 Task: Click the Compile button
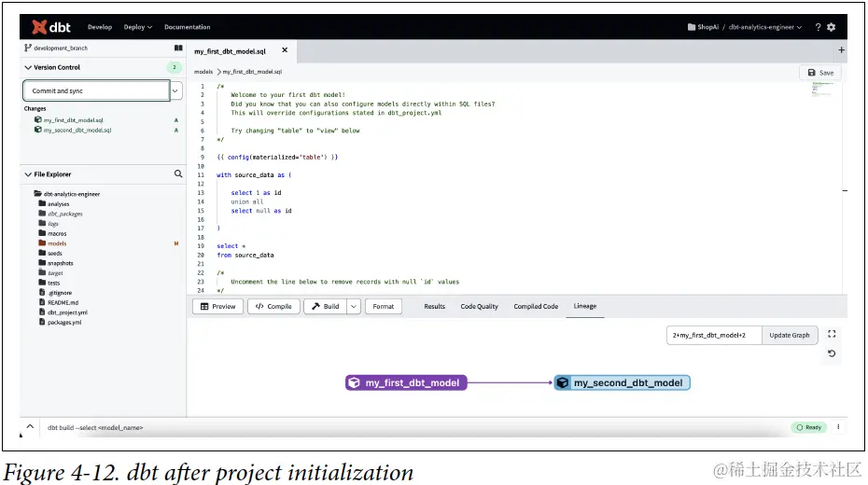pos(273,306)
